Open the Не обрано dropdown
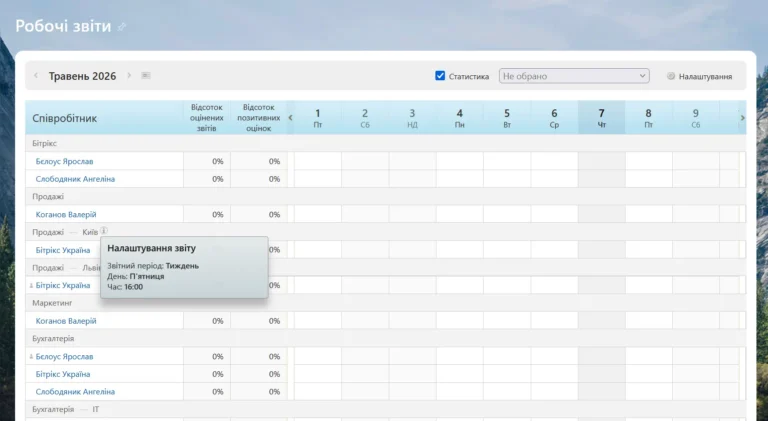The height and width of the screenshot is (421, 768). (x=574, y=76)
